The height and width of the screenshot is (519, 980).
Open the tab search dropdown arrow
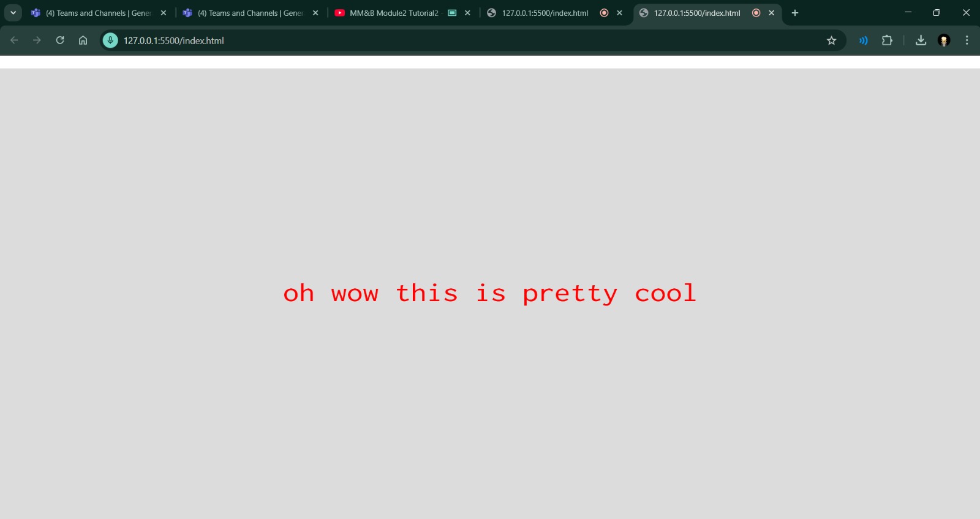(13, 13)
